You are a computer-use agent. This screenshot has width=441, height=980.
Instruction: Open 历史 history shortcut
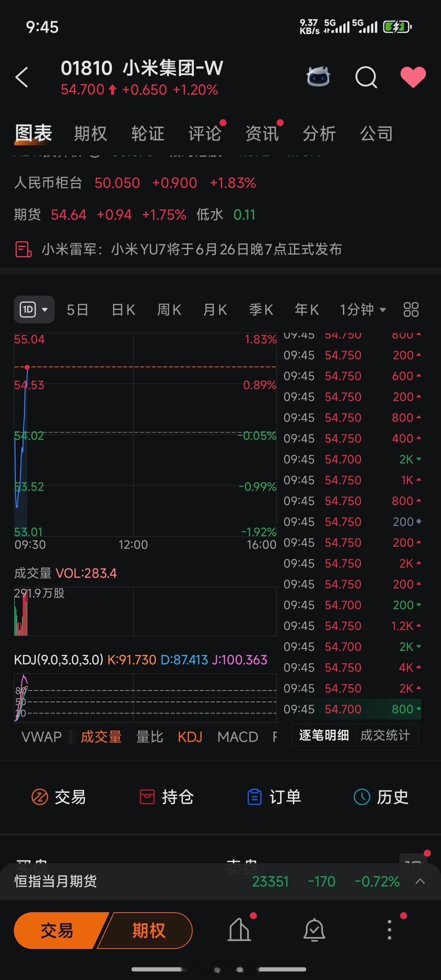381,797
